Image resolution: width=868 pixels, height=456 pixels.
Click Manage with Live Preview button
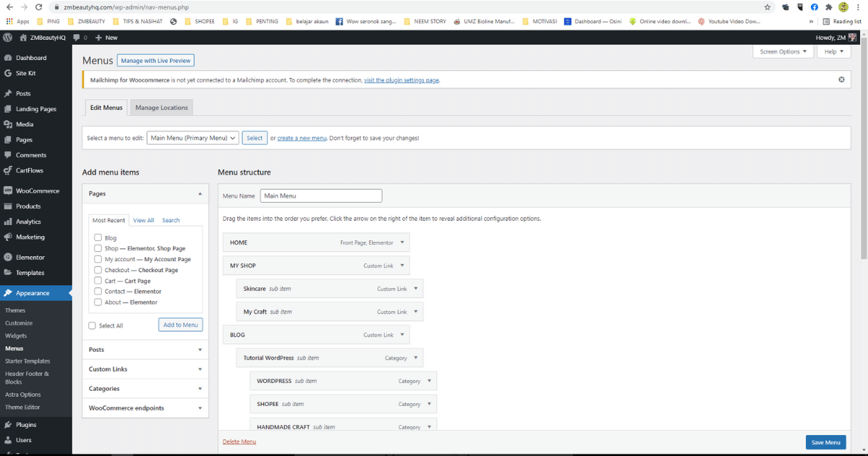[156, 61]
